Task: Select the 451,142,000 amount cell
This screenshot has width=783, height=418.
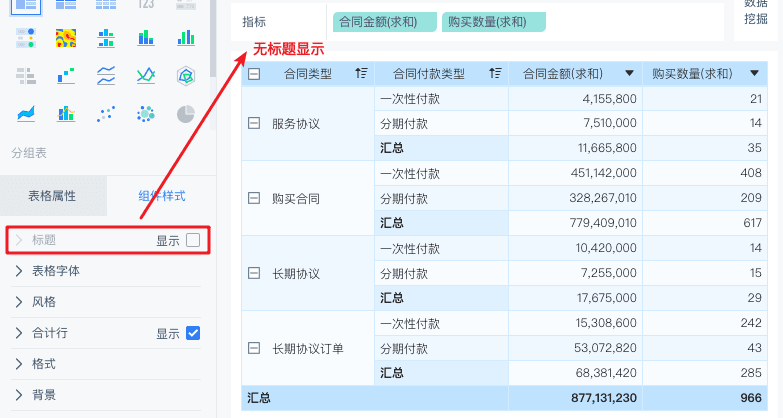Action: pyautogui.click(x=575, y=173)
